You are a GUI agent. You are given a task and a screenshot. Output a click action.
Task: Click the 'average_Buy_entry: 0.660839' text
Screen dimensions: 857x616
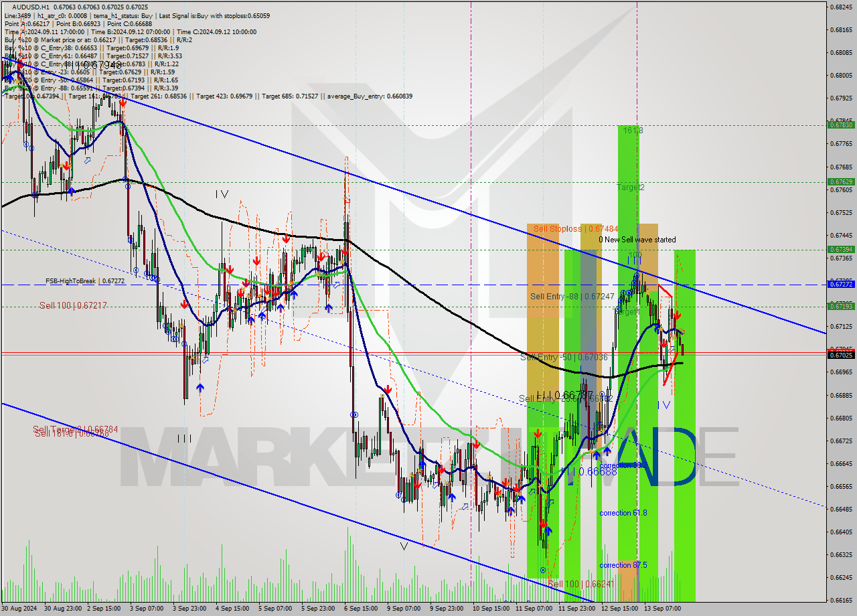370,96
